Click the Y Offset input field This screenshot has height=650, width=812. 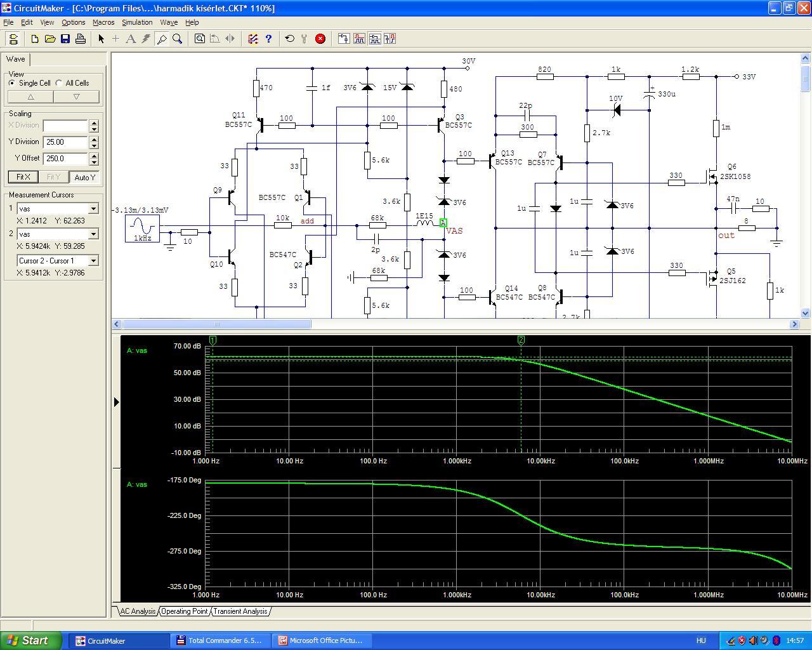pos(65,159)
